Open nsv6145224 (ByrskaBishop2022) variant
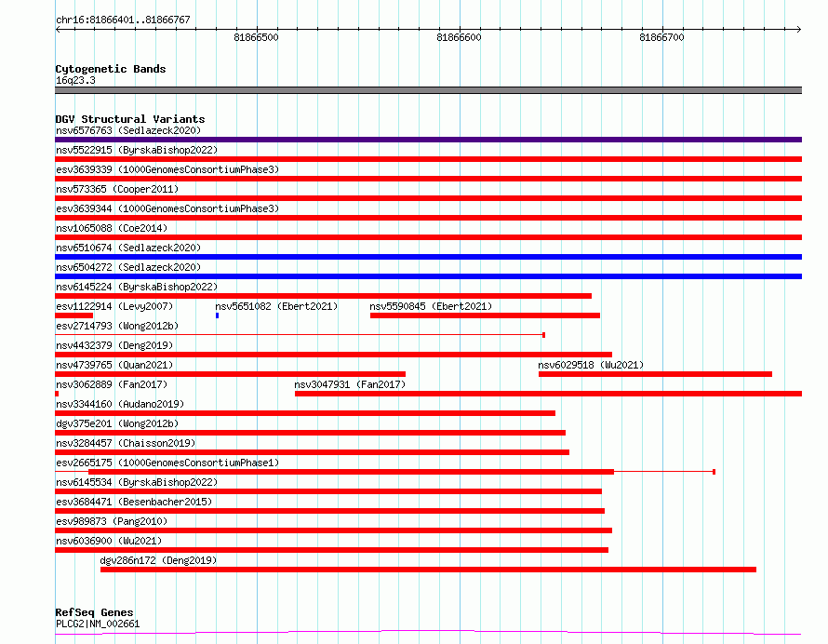Image resolution: width=828 pixels, height=644 pixels. pyautogui.click(x=137, y=287)
